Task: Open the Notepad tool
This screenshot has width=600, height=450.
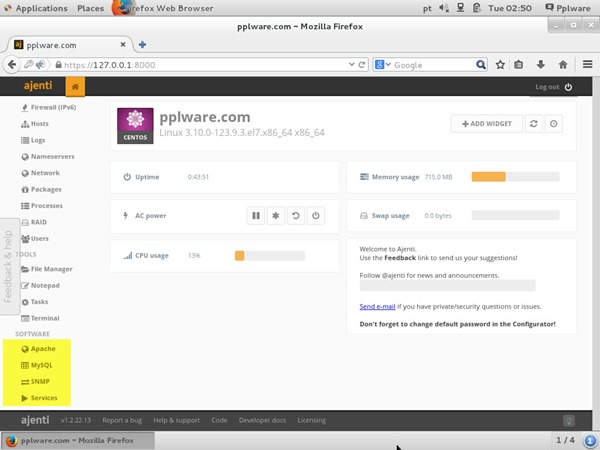Action: [x=40, y=285]
